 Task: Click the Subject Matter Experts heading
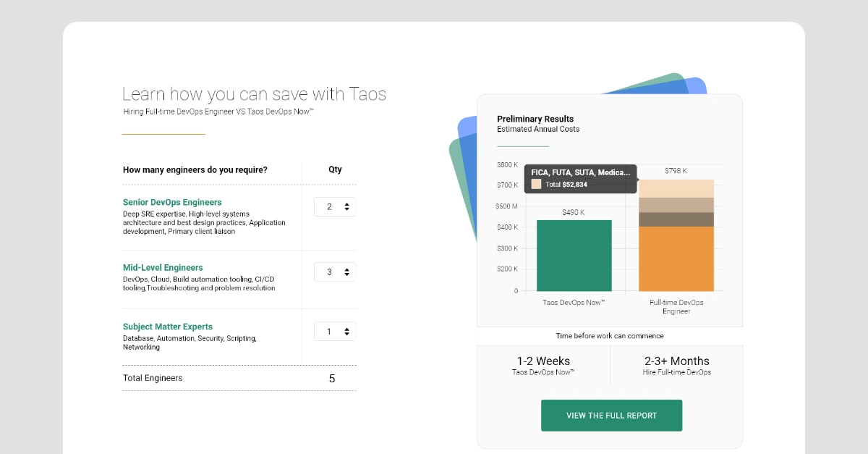point(168,327)
